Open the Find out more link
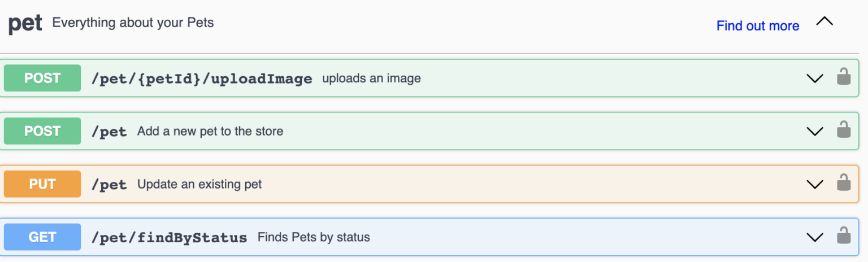868x262 pixels. 758,26
